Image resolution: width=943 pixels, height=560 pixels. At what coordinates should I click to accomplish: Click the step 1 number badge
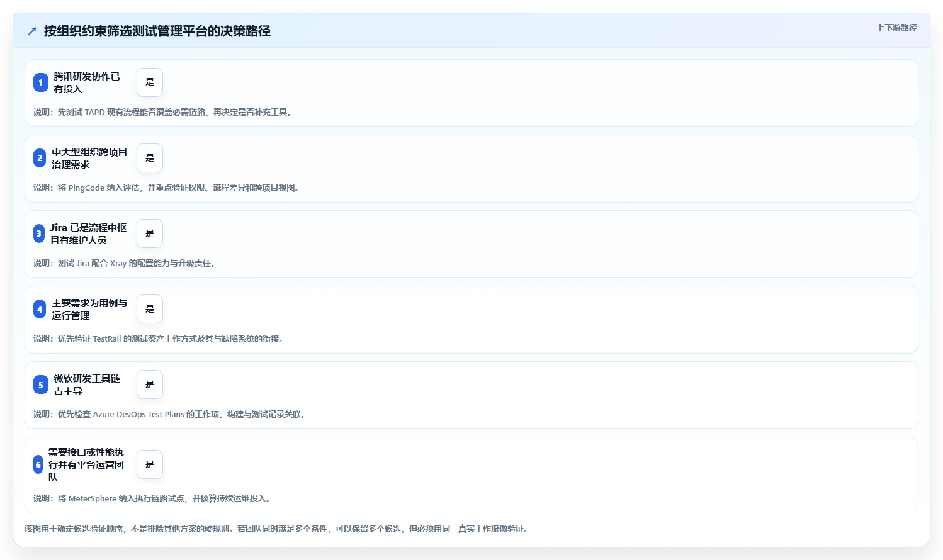tap(41, 82)
